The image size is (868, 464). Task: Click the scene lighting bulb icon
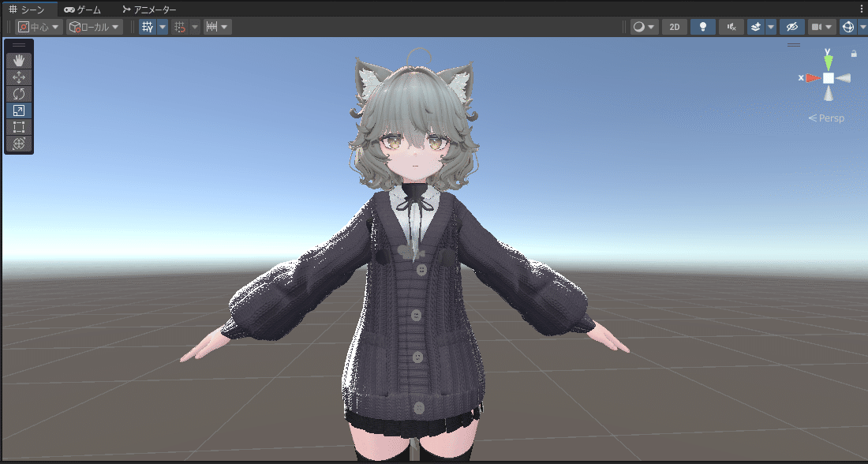pyautogui.click(x=702, y=26)
